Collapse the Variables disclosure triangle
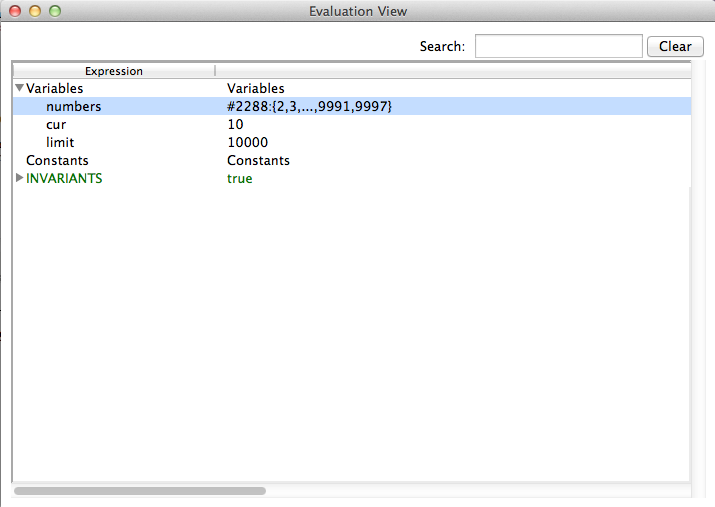This screenshot has width=715, height=507. coord(19,89)
